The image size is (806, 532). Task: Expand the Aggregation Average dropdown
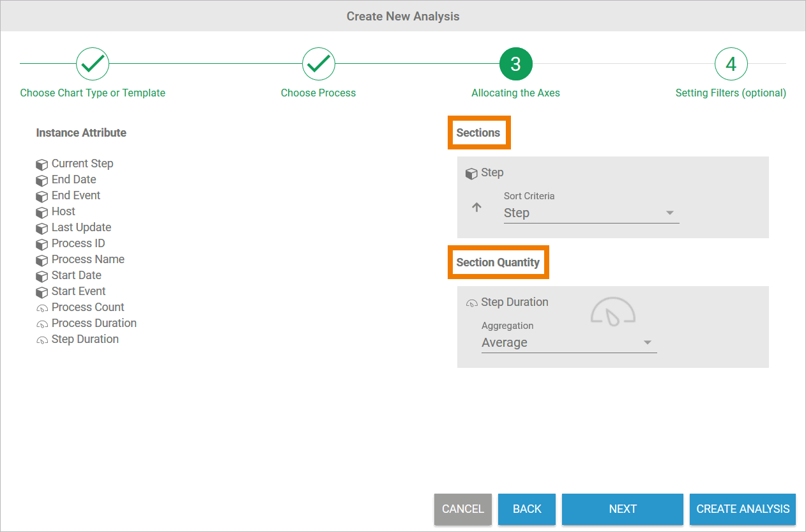[568, 343]
